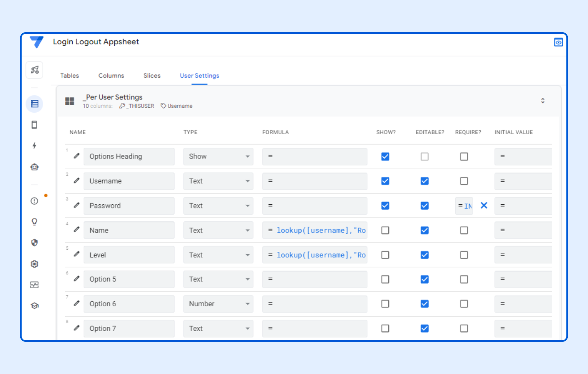588x374 pixels.
Task: Open Number type dropdown for Option 6
Action: pyautogui.click(x=218, y=304)
